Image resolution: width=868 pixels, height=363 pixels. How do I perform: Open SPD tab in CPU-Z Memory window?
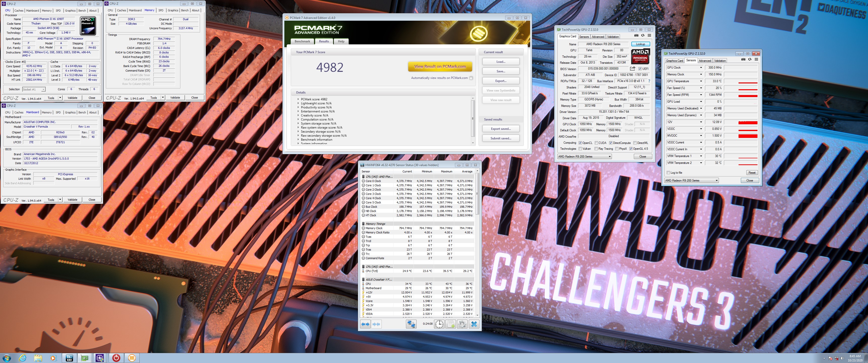click(161, 10)
